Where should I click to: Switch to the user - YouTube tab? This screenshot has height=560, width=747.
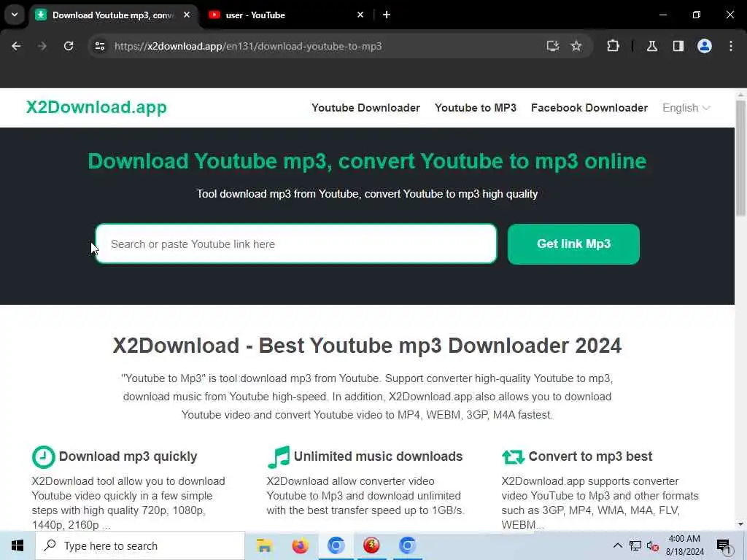coord(285,15)
